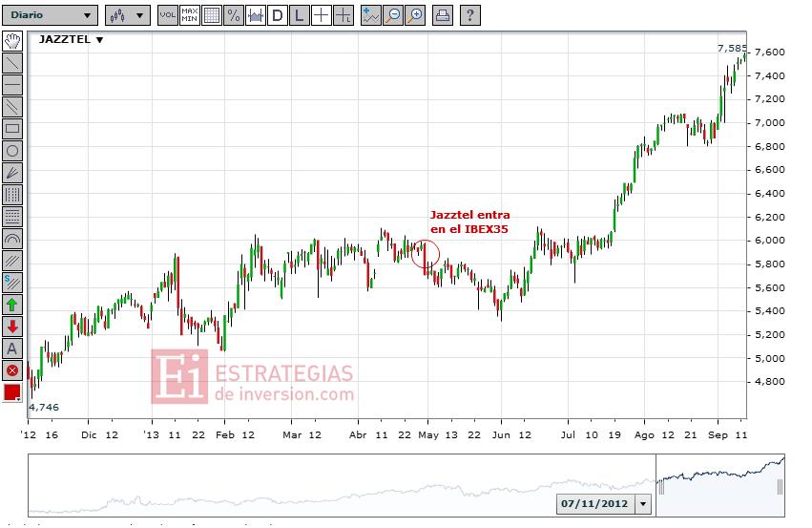Click the 7,585 high price label
Screen dimensions: 812x528
point(732,48)
